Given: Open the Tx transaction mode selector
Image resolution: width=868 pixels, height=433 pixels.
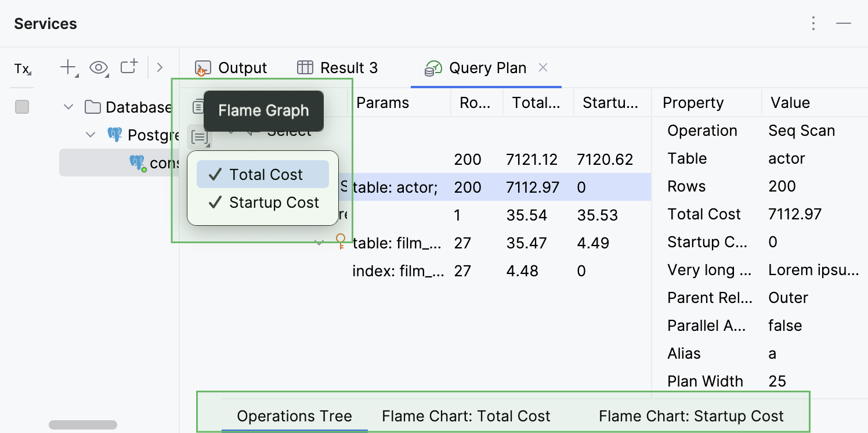Looking at the screenshot, I should (21, 69).
